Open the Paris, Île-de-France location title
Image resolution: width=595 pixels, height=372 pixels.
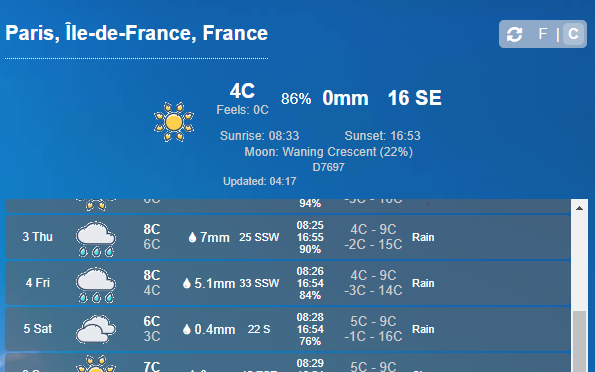tap(137, 33)
